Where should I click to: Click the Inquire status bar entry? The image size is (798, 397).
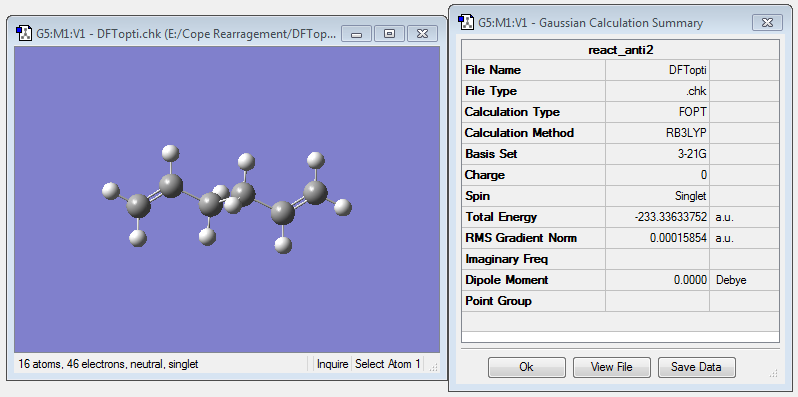[x=332, y=364]
